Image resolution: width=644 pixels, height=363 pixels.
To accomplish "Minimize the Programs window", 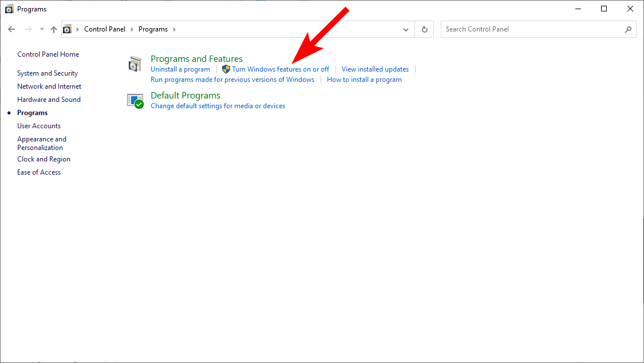I will (x=578, y=9).
